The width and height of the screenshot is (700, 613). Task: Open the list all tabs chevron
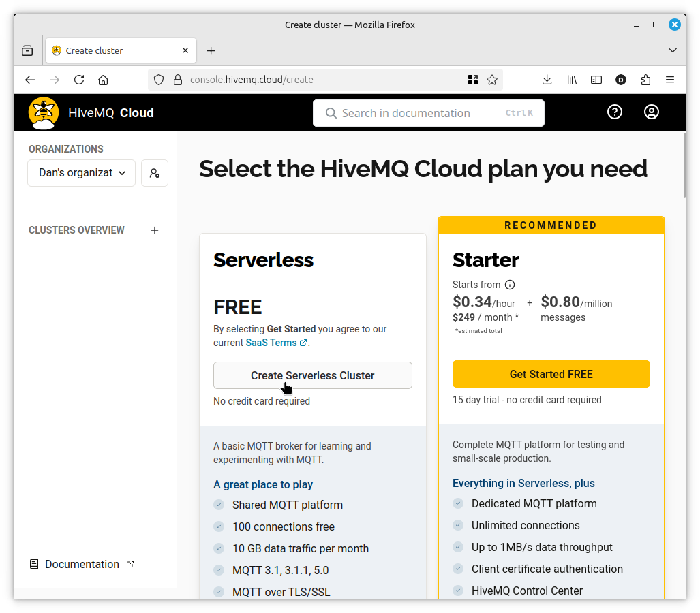673,50
